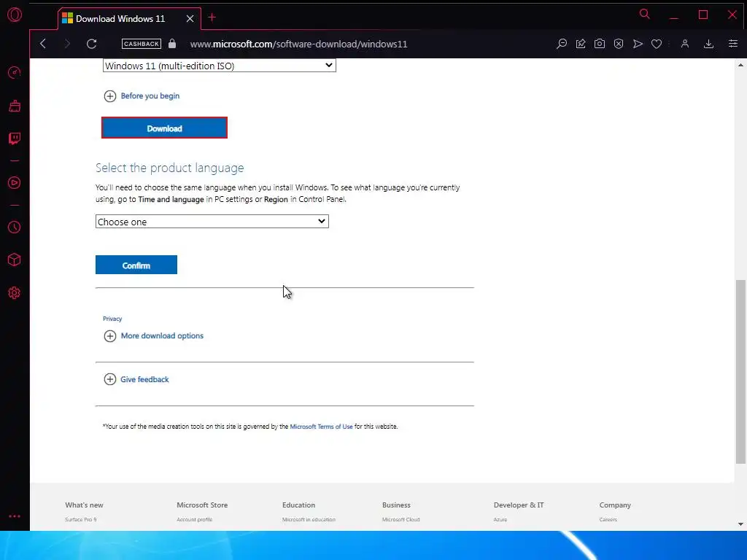Open sidebar three-dots more options
The width and height of the screenshot is (747, 560).
point(15,516)
